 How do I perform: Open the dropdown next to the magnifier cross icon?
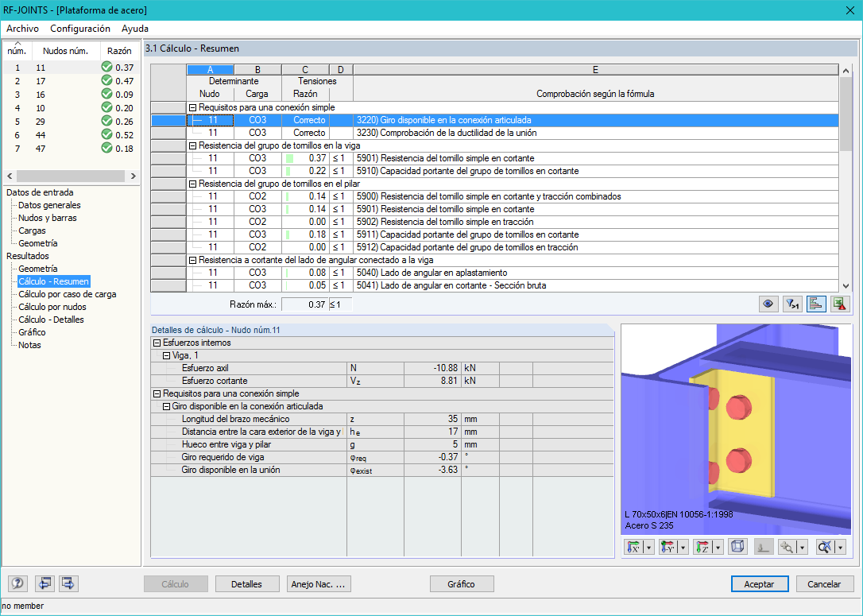click(841, 547)
